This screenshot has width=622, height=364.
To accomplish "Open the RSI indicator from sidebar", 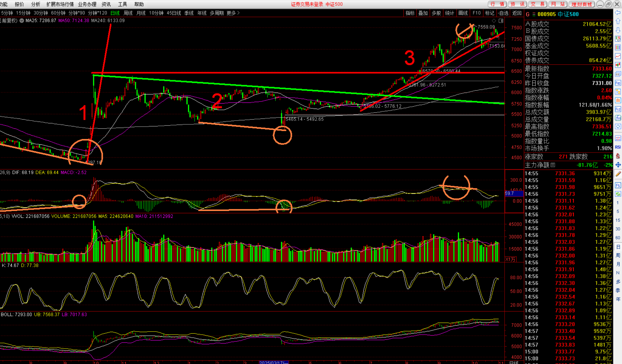I will point(618,147).
